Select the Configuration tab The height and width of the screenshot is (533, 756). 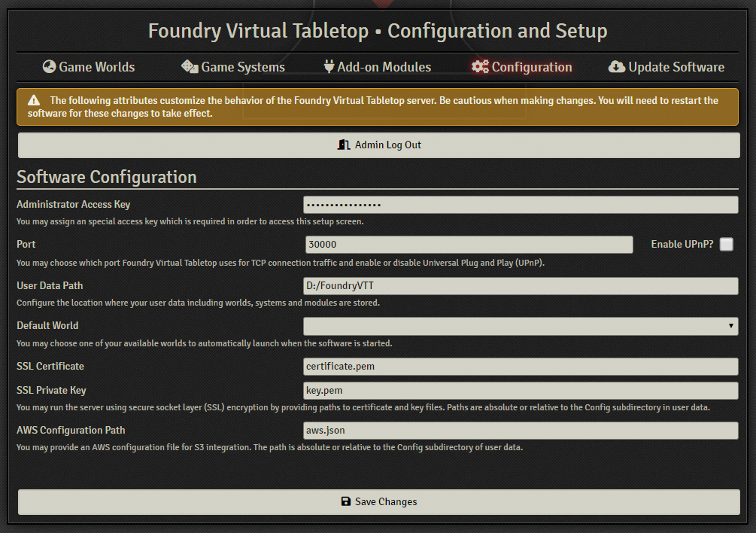pyautogui.click(x=522, y=67)
